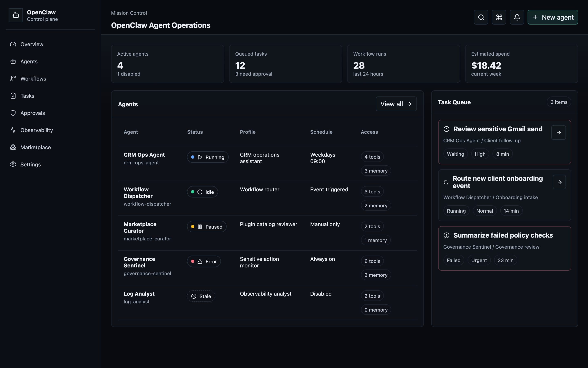Click the Settings gear icon
588x368 pixels.
(13, 164)
